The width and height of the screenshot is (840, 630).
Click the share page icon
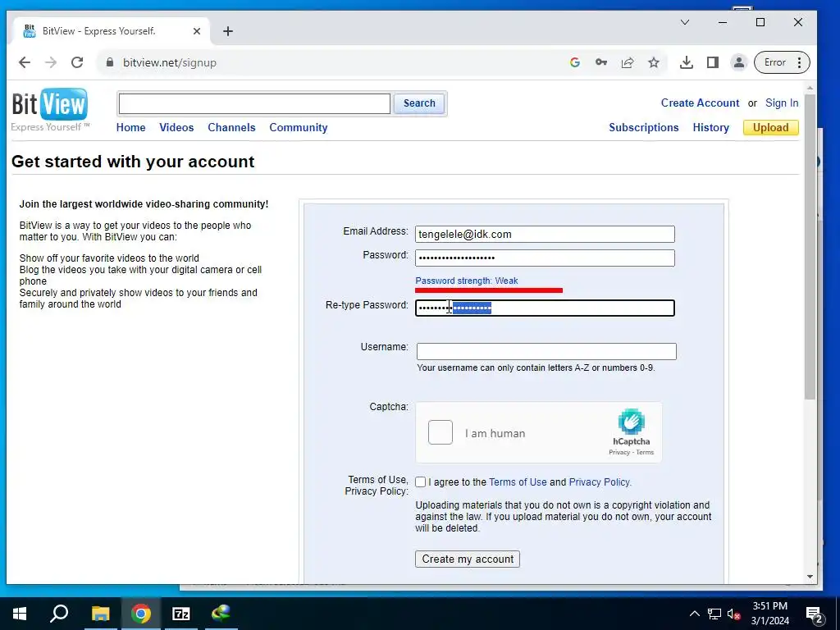(628, 62)
